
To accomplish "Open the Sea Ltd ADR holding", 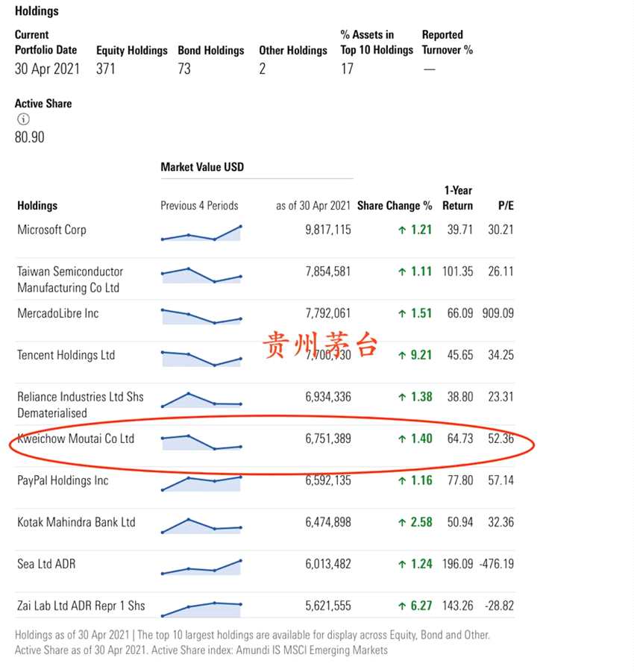I will 46,564.
